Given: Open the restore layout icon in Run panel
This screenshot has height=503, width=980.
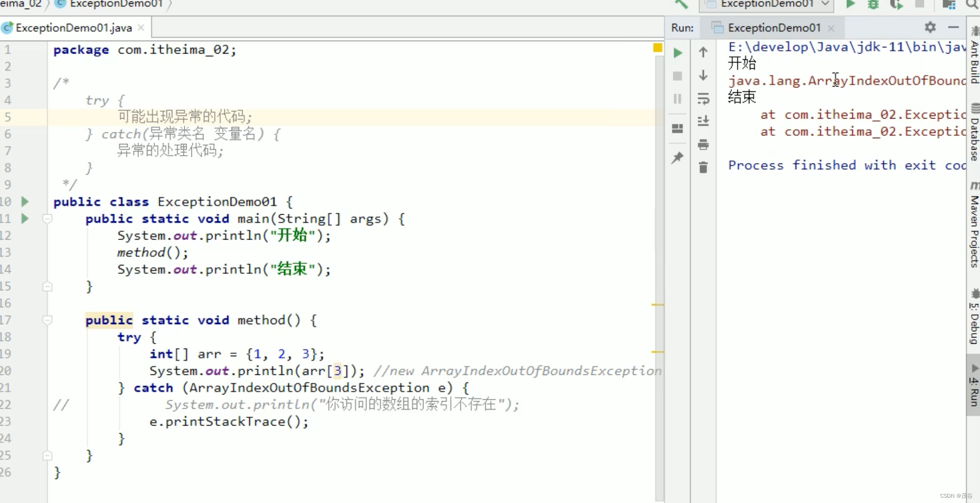Looking at the screenshot, I should tap(678, 128).
